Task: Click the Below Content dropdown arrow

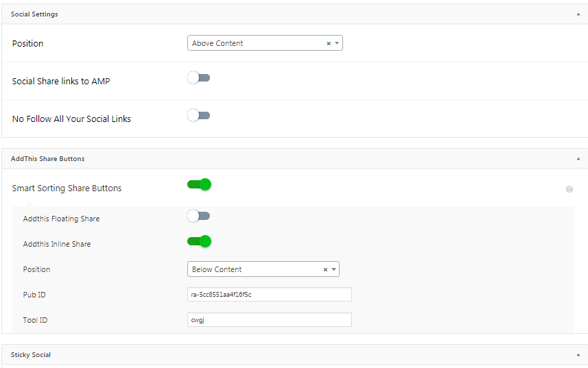Action: (x=333, y=269)
